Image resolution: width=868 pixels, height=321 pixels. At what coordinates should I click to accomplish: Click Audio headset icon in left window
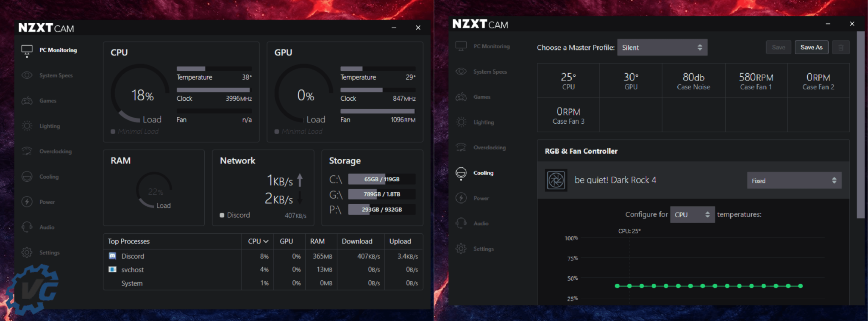tap(27, 227)
